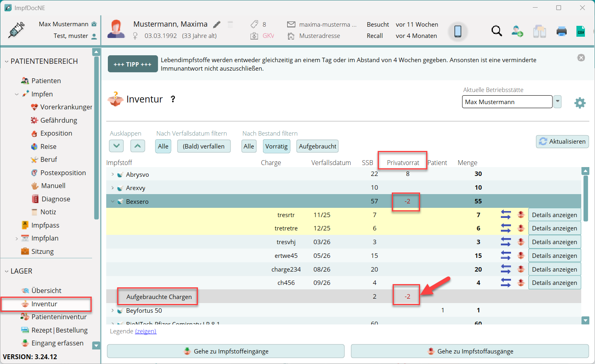Viewport: 595px width, 364px height.
Task: Filter stock by Aufgebraucht
Action: coord(317,146)
